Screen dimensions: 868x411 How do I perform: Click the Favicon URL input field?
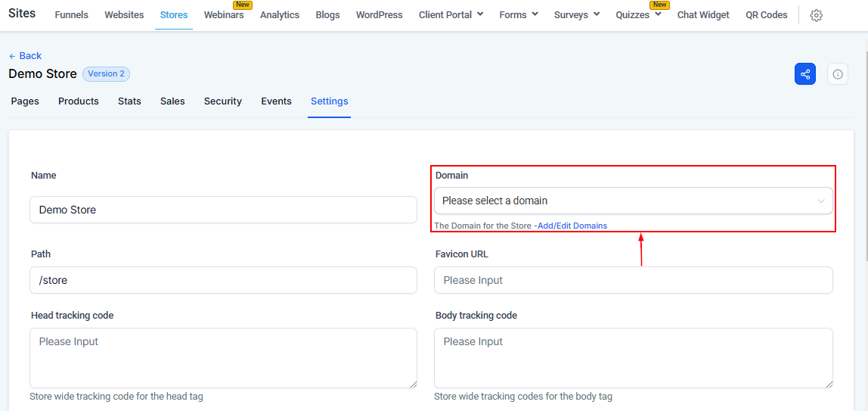[633, 280]
